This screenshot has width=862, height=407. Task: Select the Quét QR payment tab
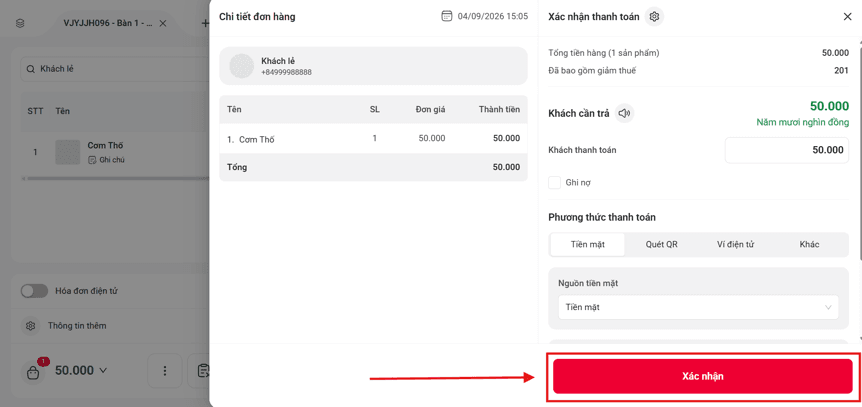(x=661, y=245)
